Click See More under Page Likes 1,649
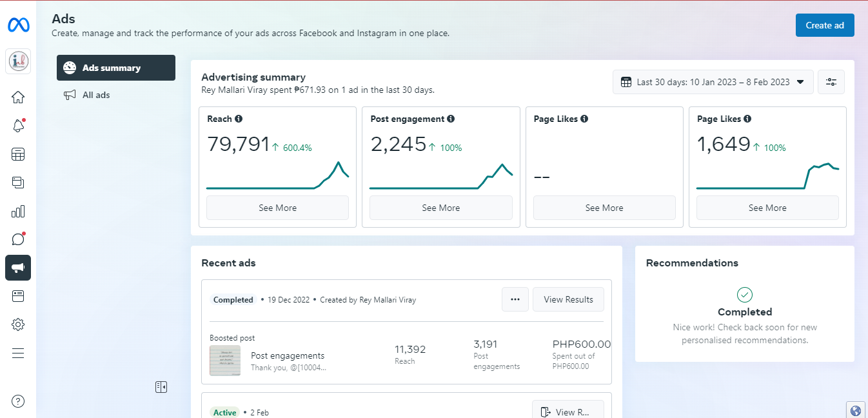 pyautogui.click(x=767, y=208)
